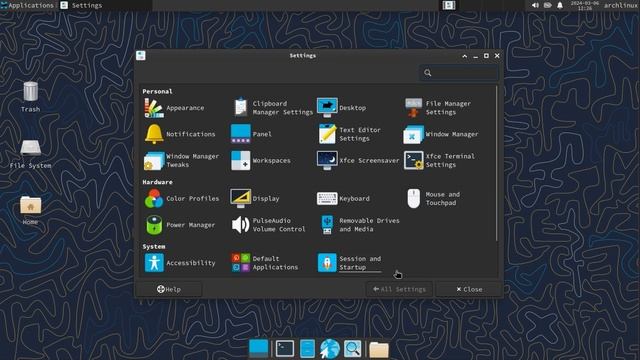The height and width of the screenshot is (360, 640).
Task: Open the folder icon in the dock
Action: pos(379,350)
